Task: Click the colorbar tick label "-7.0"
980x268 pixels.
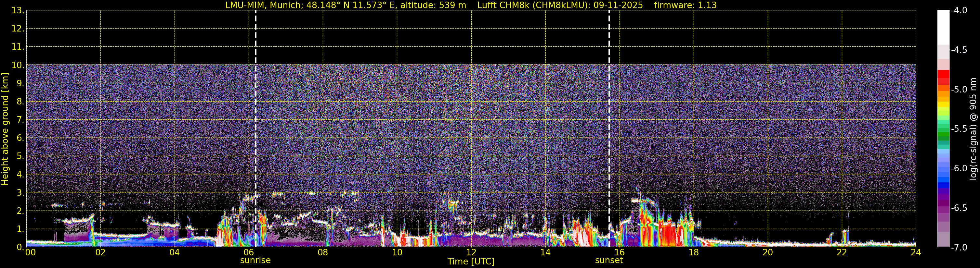Action: 959,248
